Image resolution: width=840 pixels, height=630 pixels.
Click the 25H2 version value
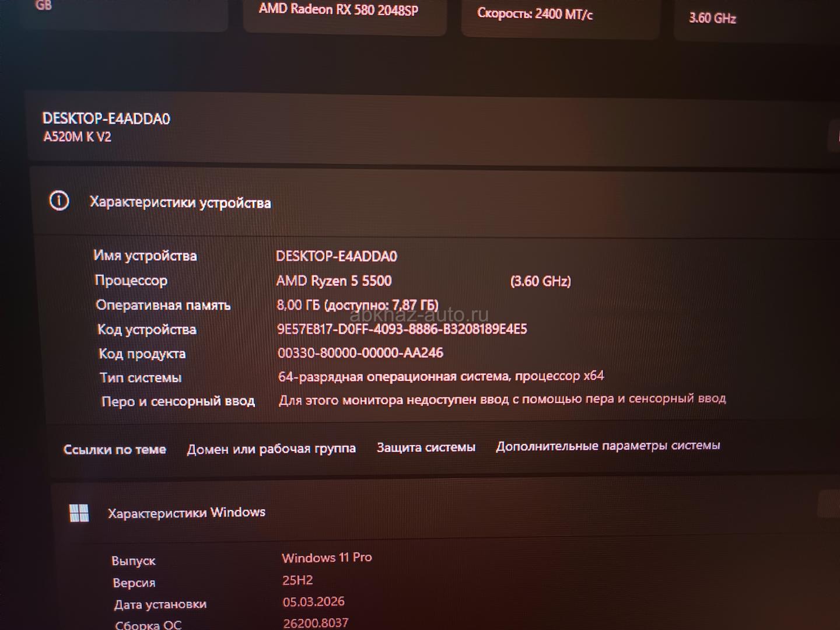tap(297, 580)
